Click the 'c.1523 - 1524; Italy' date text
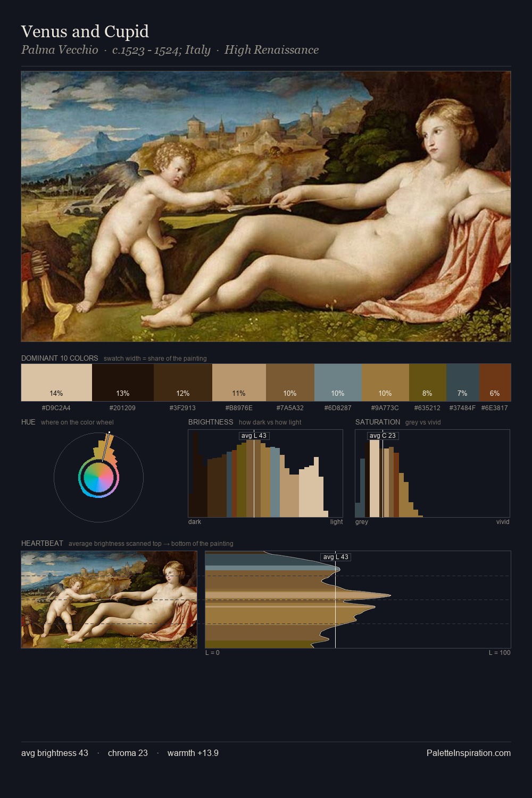 [x=161, y=50]
